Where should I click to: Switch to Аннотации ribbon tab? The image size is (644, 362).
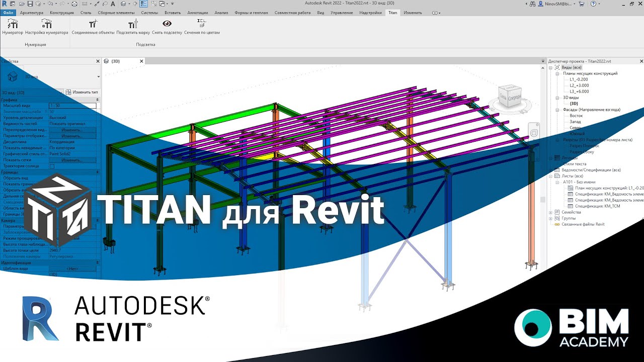point(197,13)
